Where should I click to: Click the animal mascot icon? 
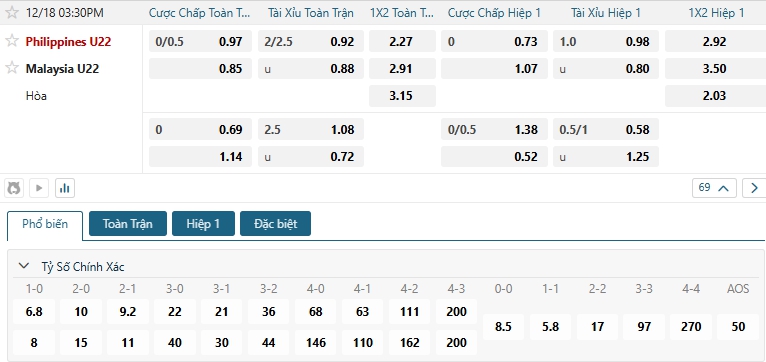[14, 188]
